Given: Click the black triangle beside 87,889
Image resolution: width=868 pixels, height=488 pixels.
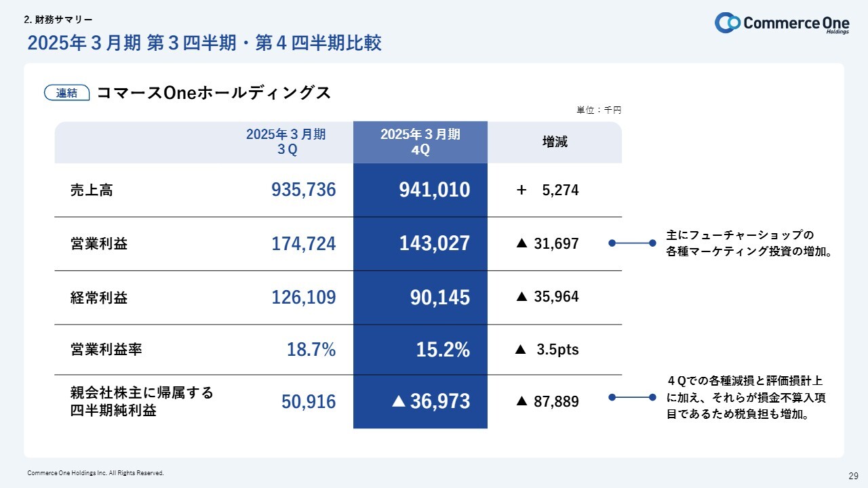Looking at the screenshot, I should coord(521,401).
